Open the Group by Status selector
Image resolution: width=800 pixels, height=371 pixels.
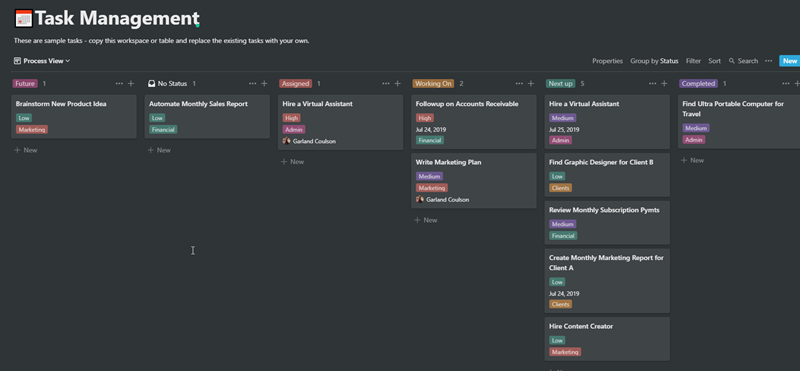(x=654, y=61)
